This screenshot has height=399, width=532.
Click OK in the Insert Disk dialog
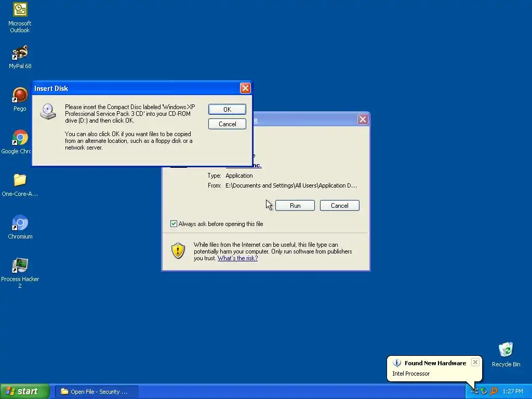[227, 109]
